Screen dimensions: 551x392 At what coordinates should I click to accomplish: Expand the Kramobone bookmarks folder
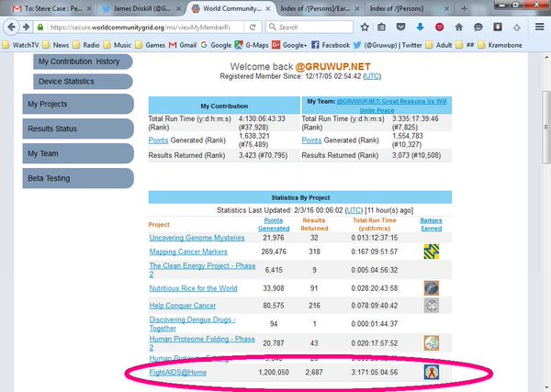pyautogui.click(x=500, y=45)
